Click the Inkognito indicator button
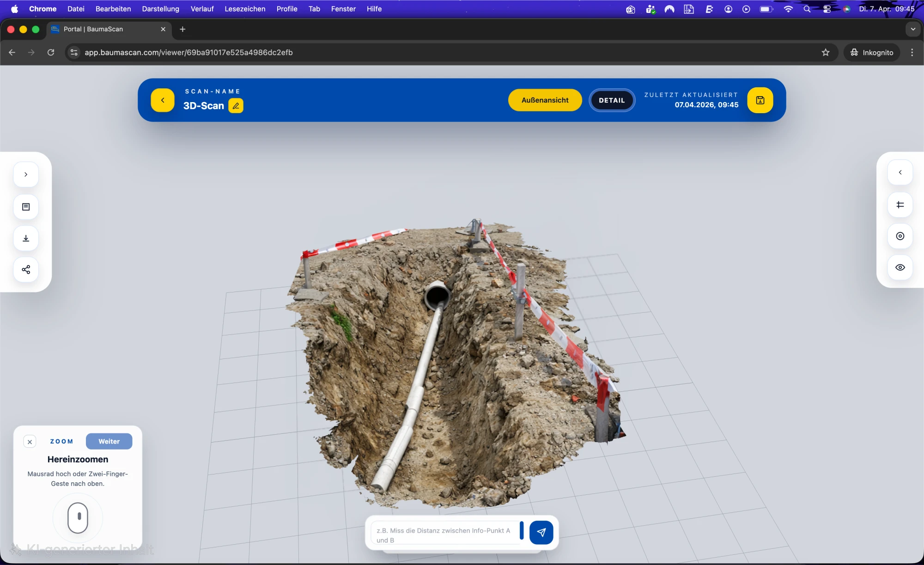924x565 pixels. point(872,52)
